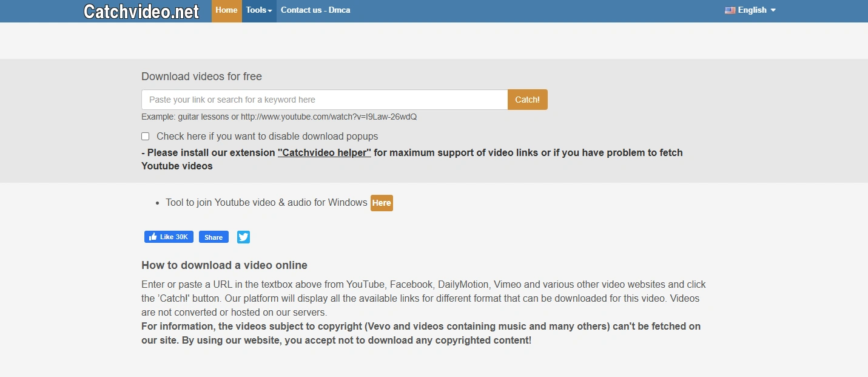868x377 pixels.
Task: Click the "Check here if you want" label
Action: 267,136
